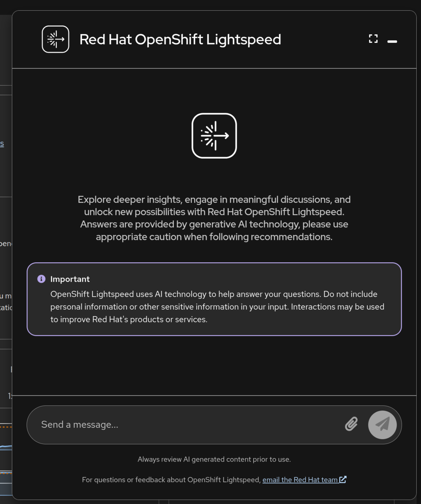The height and width of the screenshot is (504, 421).
Task: Click the Lightspeed logo in the header
Action: pos(55,39)
